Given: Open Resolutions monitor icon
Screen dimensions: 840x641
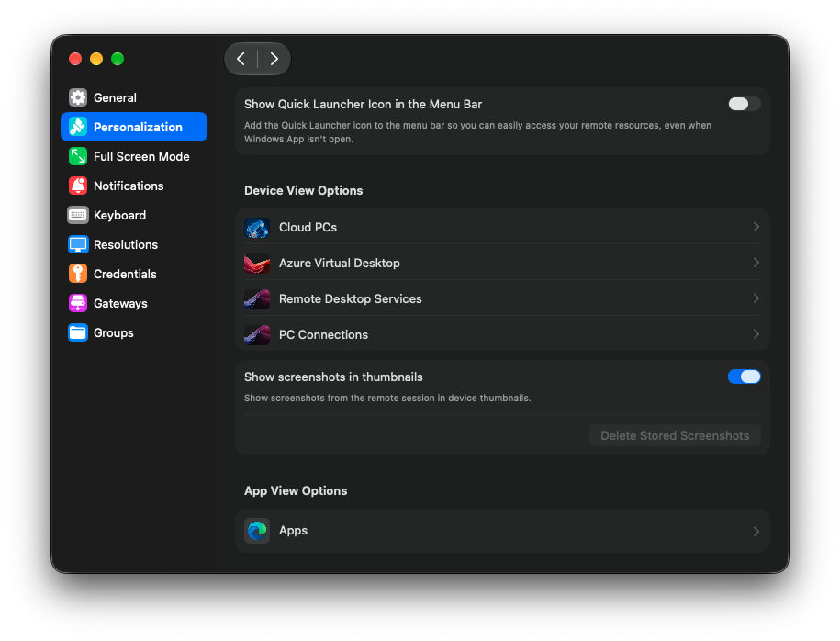Looking at the screenshot, I should click(78, 245).
